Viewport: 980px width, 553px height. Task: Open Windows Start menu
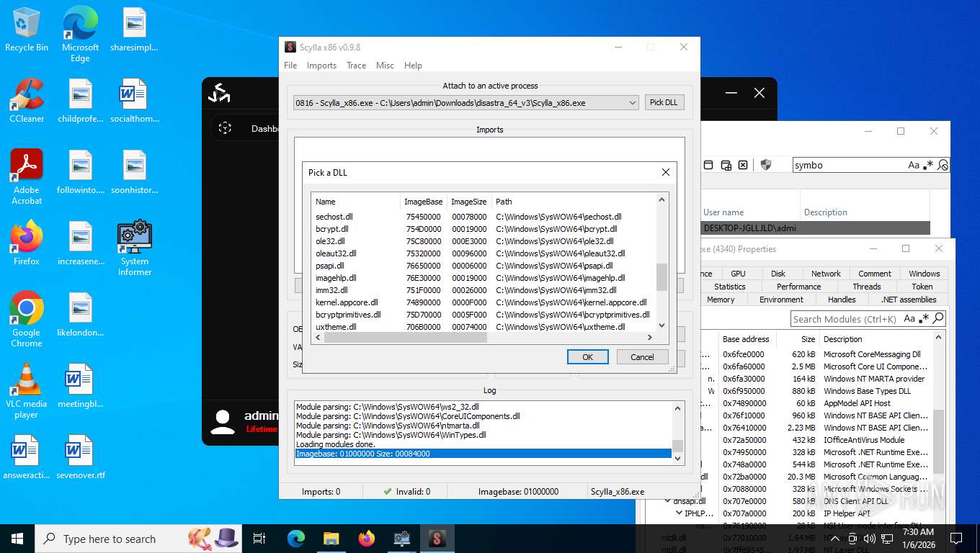click(17, 539)
